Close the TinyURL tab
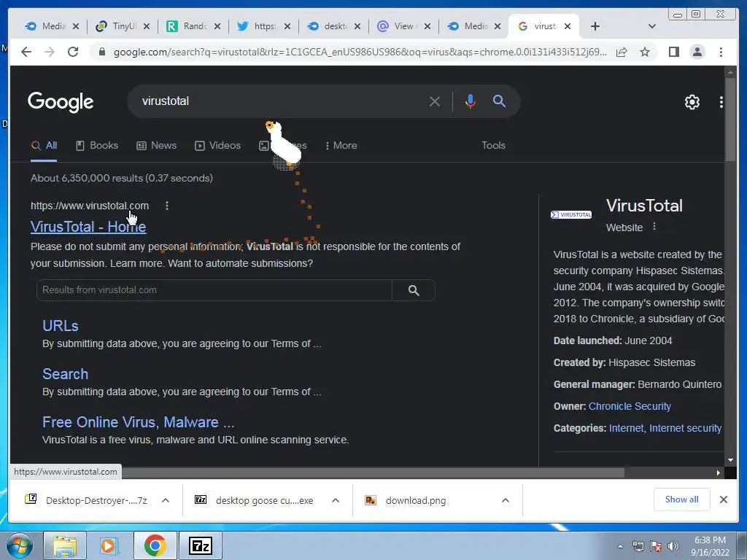747x560 pixels. (147, 26)
